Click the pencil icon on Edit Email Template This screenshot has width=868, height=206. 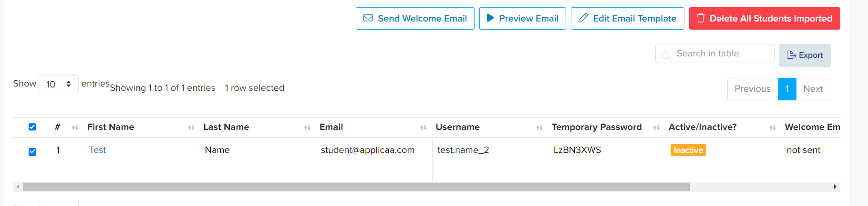[583, 18]
